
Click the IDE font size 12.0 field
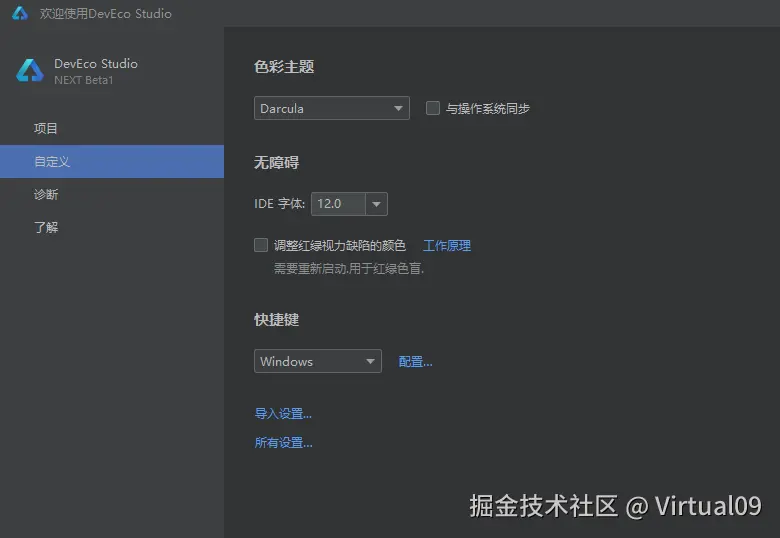[339, 204]
